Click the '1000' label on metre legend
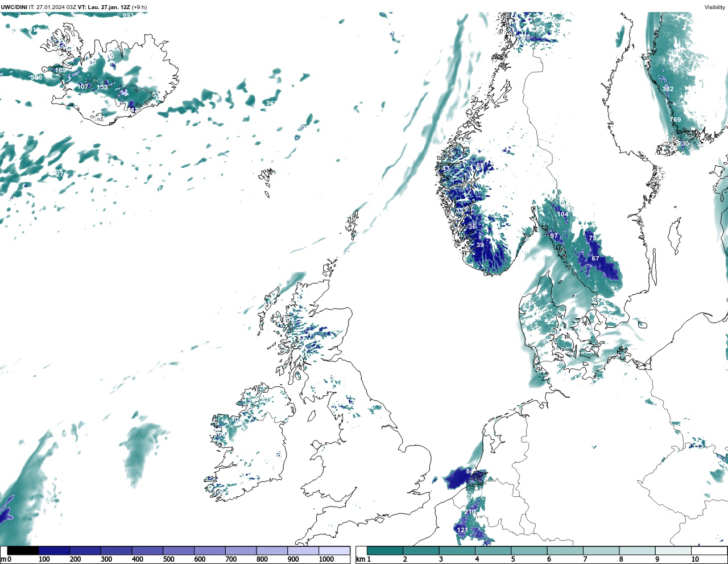The height and width of the screenshot is (564, 728). point(326,559)
